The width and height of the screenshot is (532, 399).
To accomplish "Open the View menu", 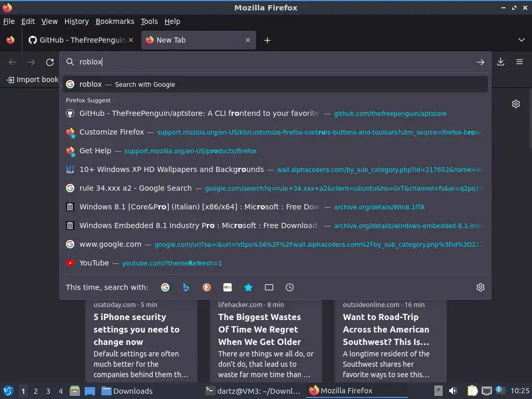I will coord(49,21).
